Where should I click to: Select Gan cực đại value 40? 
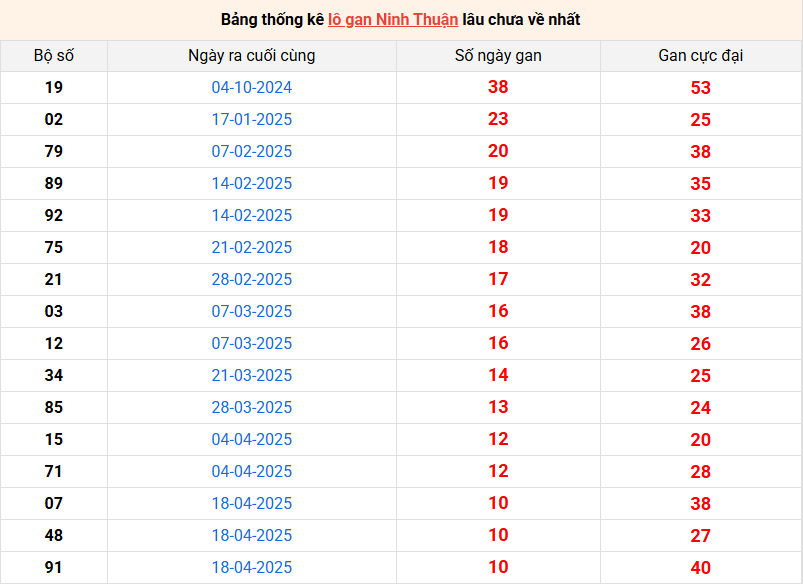click(x=700, y=568)
